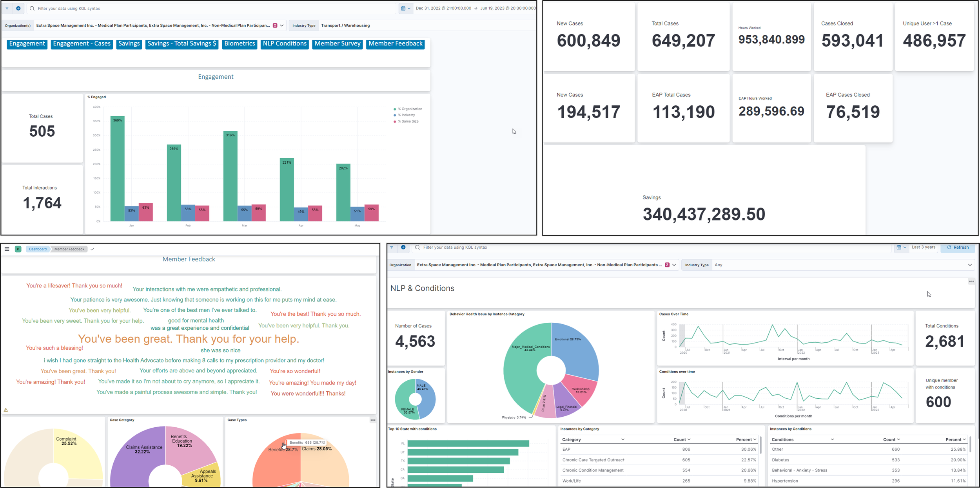Click selection count badge in NLP Organization filter

point(667,265)
